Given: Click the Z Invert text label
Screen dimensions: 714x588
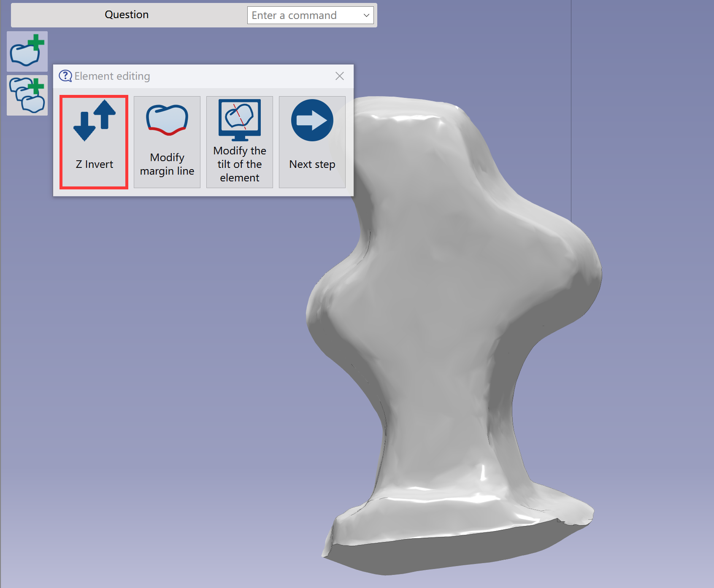Looking at the screenshot, I should click(x=95, y=164).
